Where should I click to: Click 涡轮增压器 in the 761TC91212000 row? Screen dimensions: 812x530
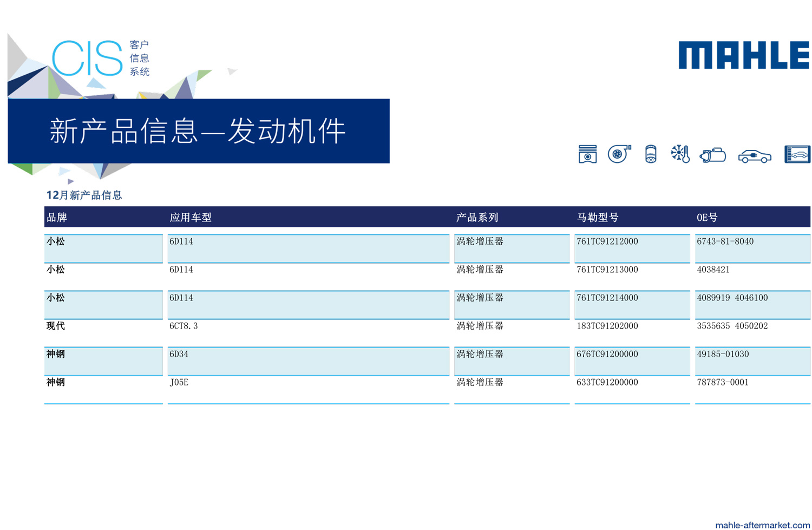(x=480, y=241)
